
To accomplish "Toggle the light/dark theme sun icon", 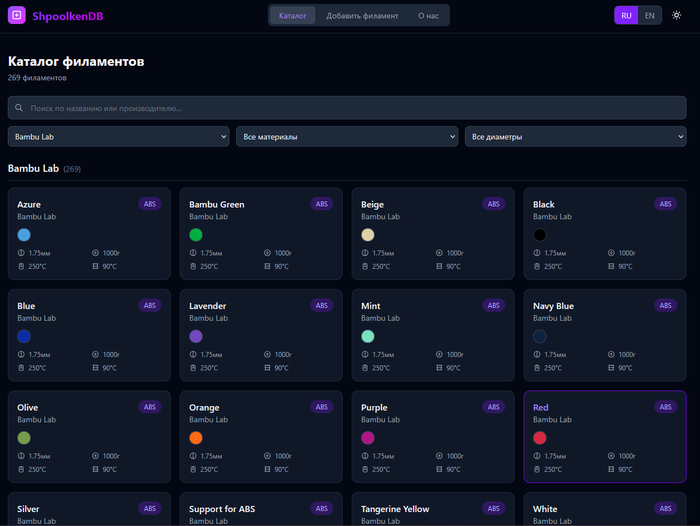I will [x=676, y=15].
